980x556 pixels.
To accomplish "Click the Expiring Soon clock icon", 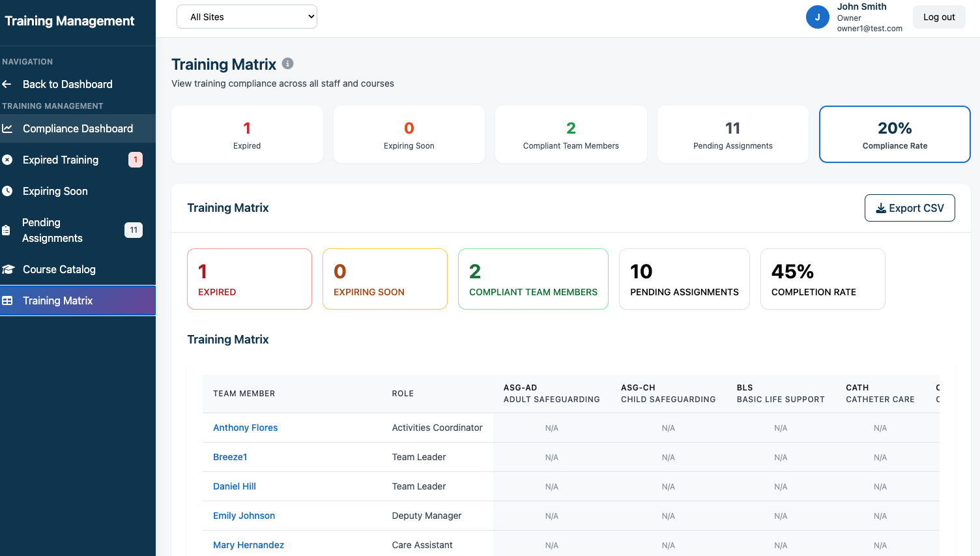I will (x=7, y=191).
